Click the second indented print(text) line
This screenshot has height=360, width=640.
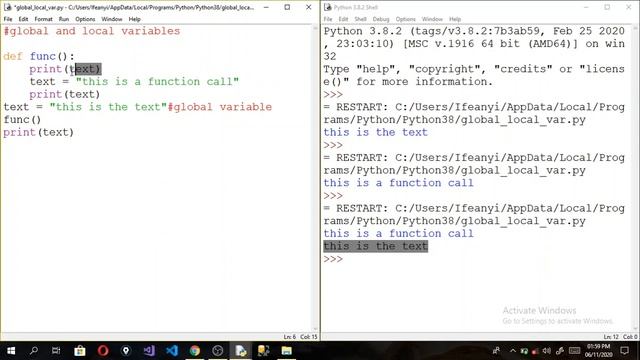click(x=64, y=94)
